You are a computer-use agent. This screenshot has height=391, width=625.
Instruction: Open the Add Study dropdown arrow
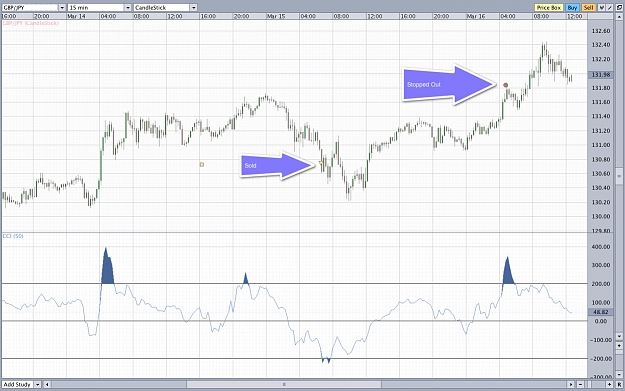[37, 385]
